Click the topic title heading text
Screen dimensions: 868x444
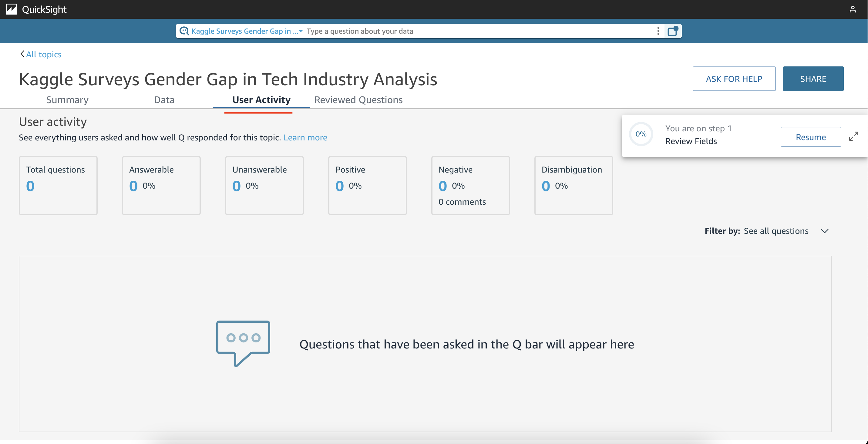click(228, 79)
